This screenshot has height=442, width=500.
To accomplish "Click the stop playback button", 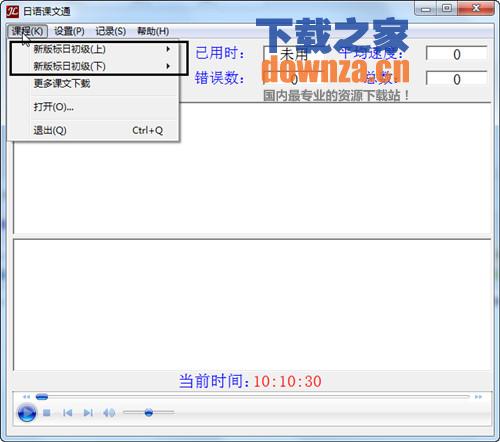I will [47, 413].
